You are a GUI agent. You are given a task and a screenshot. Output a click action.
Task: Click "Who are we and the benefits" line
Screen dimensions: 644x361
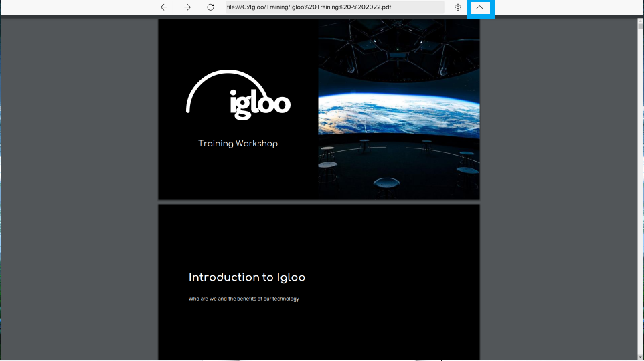(x=244, y=299)
